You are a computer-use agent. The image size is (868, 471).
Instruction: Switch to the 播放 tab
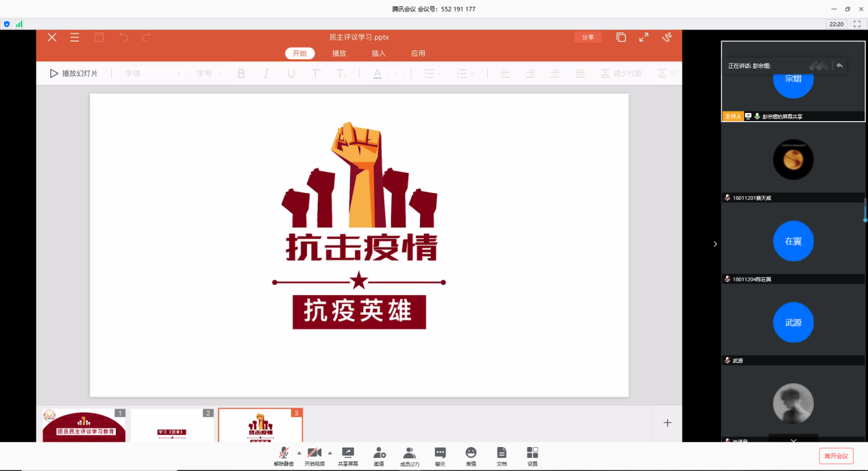click(x=339, y=53)
